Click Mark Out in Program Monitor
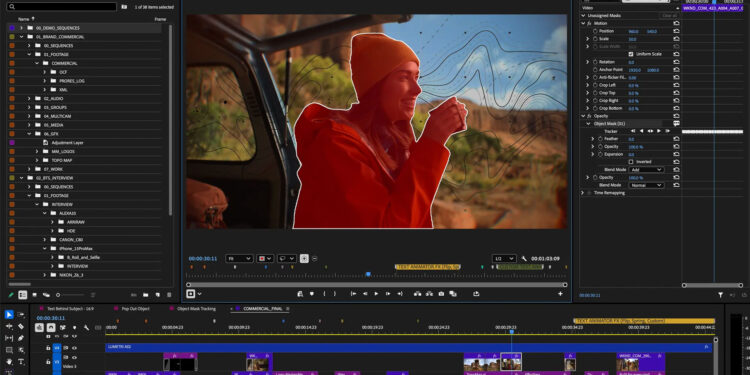Viewport: 750px width, 375px height. (335, 294)
